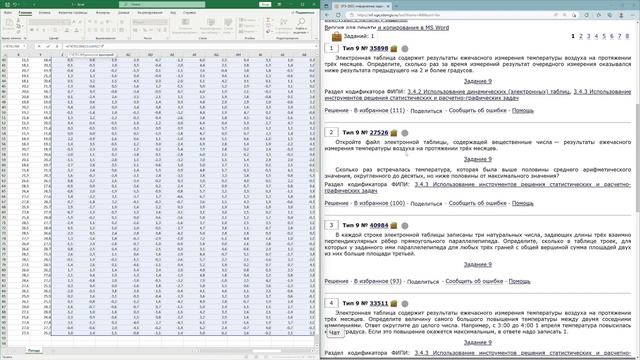Open task link 27526
Viewport: 640px width, 360px height.
tap(379, 133)
